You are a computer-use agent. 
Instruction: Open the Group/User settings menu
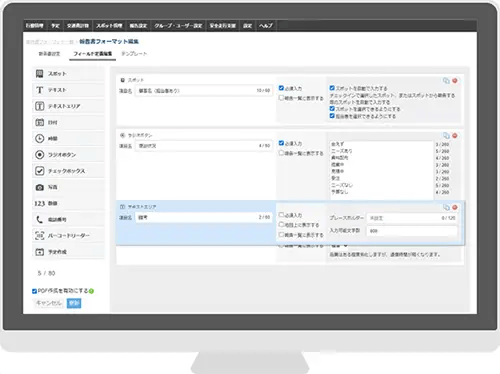[x=178, y=26]
